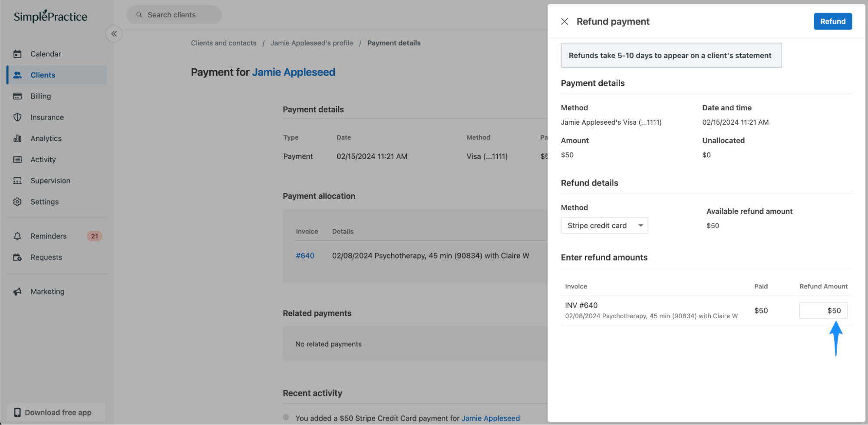This screenshot has width=868, height=425.
Task: Click the SimplePractice logo
Action: coord(50,16)
